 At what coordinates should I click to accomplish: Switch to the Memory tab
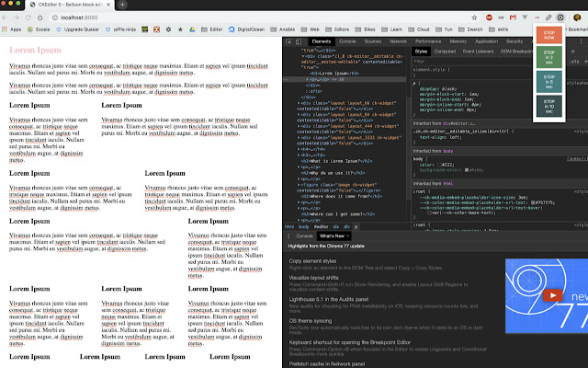[458, 41]
